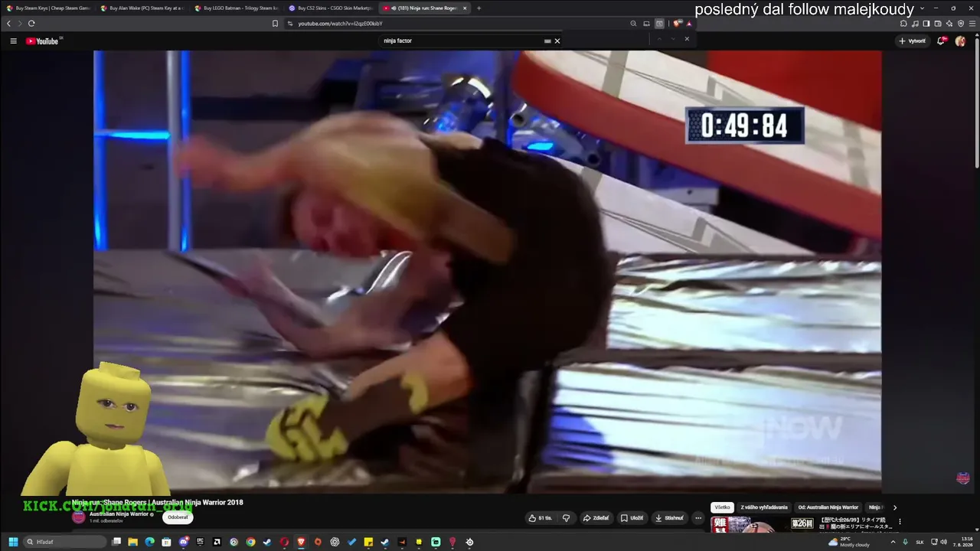Toggle the browser sidebar panel
Screen dimensions: 980x551
[926, 24]
